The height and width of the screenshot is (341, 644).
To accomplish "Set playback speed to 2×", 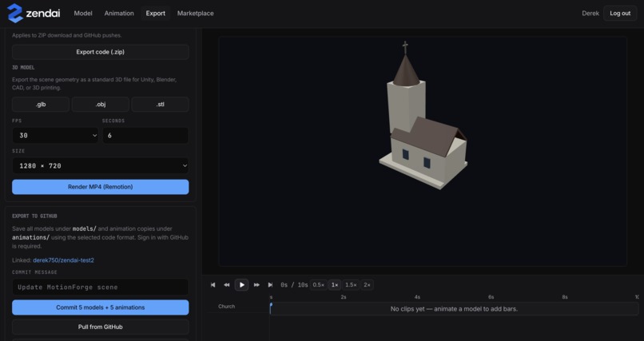I will pyautogui.click(x=368, y=285).
